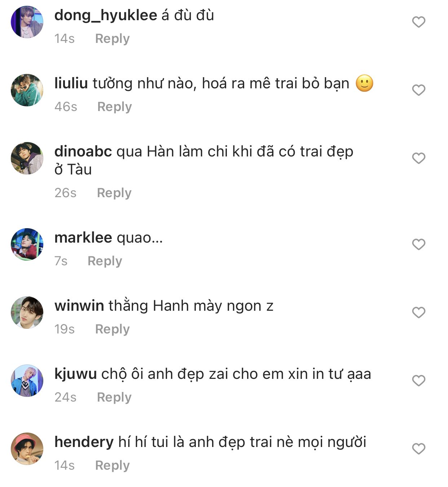The height and width of the screenshot is (487, 448).
Task: Hit Reply under hendery's comment
Action: pyautogui.click(x=112, y=465)
